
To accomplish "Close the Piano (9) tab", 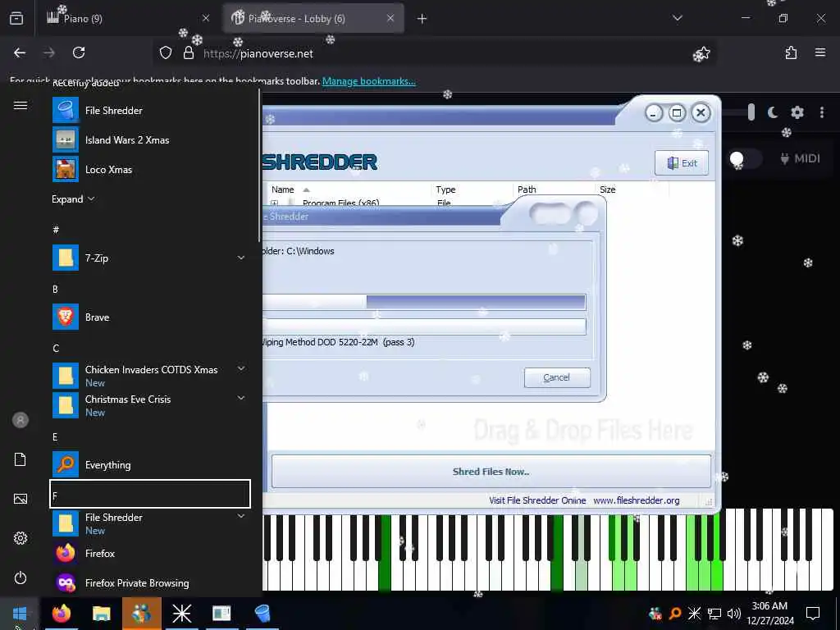I will click(206, 18).
